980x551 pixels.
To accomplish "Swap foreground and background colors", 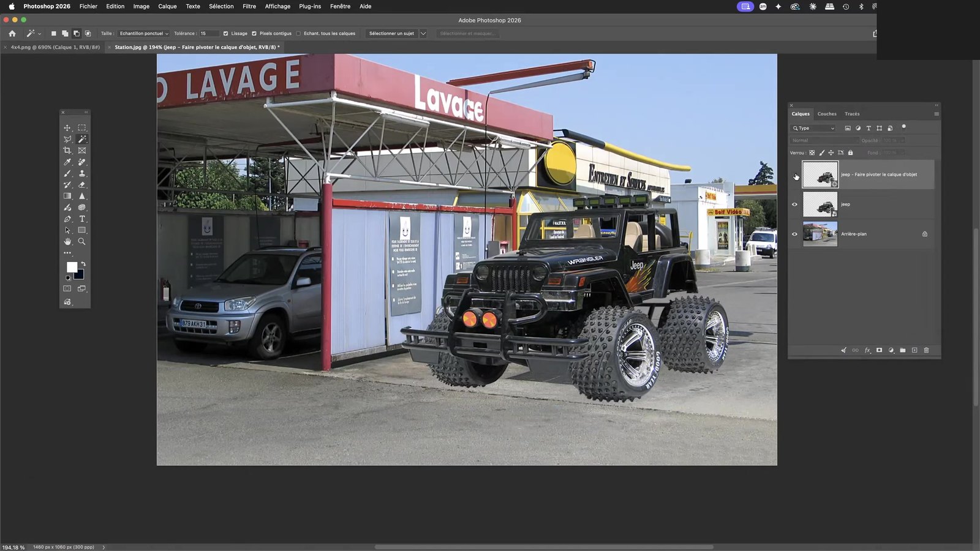I will 83,264.
